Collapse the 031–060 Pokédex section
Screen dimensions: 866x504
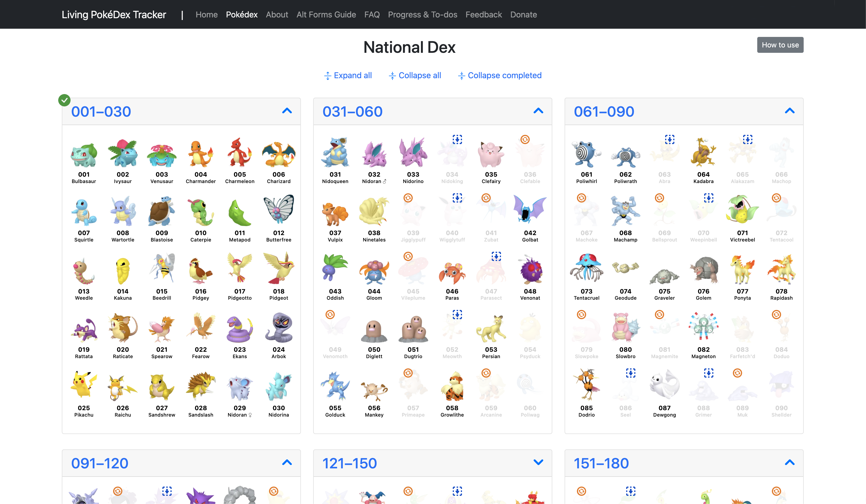tap(538, 111)
